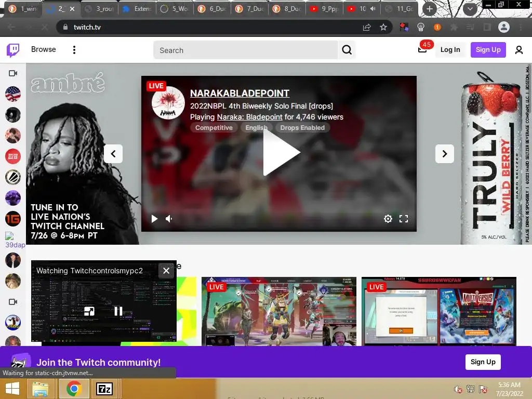Open the Twitch home logo

[x=13, y=50]
